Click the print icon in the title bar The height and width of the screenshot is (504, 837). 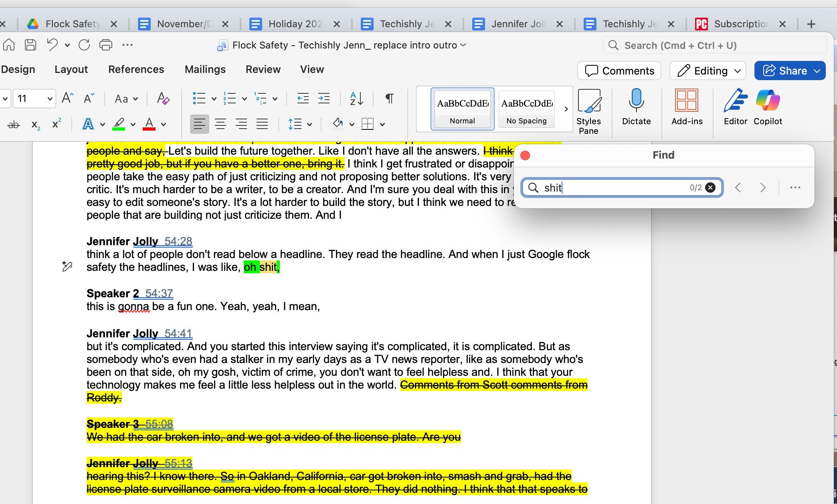point(105,45)
